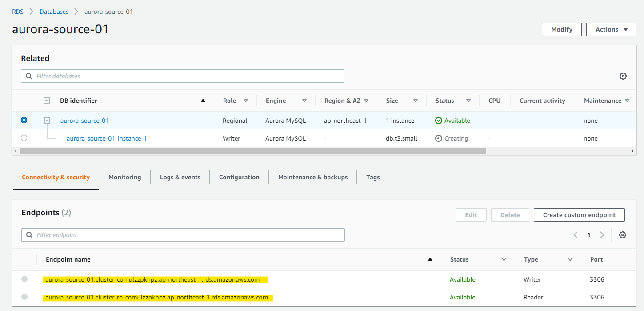Open the Maintenance column sort dropdown
The image size is (644, 311).
tap(627, 101)
